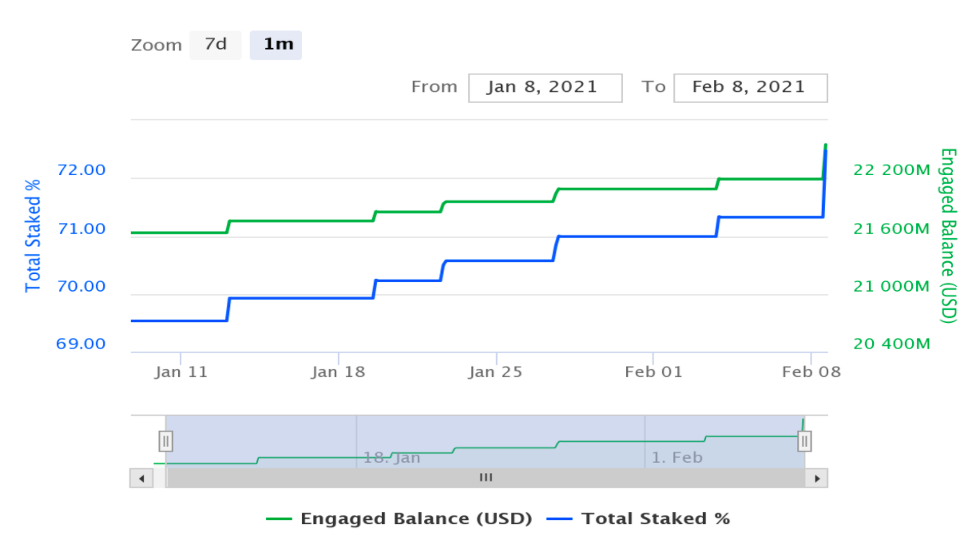Click the 72.00 left axis label
This screenshot has width=980, height=533.
[x=79, y=170]
